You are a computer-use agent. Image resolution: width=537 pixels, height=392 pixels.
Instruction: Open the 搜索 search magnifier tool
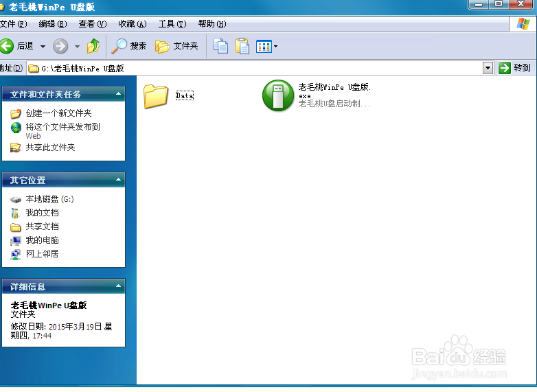click(128, 46)
